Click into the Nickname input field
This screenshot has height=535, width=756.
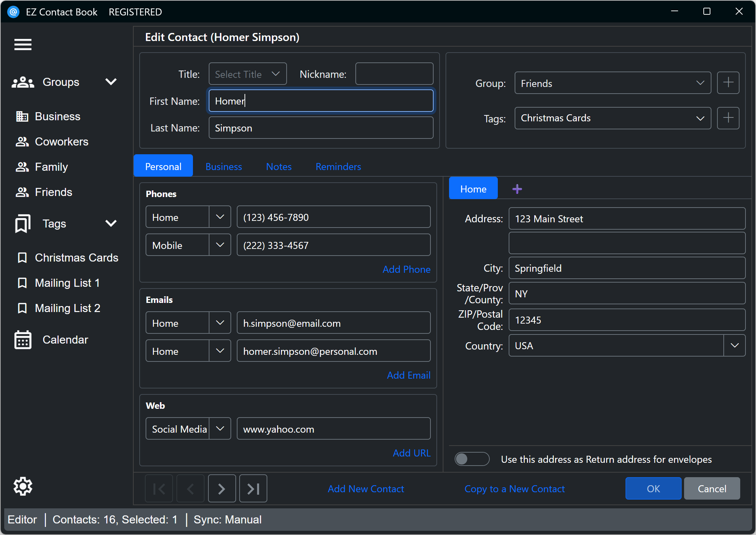click(394, 74)
